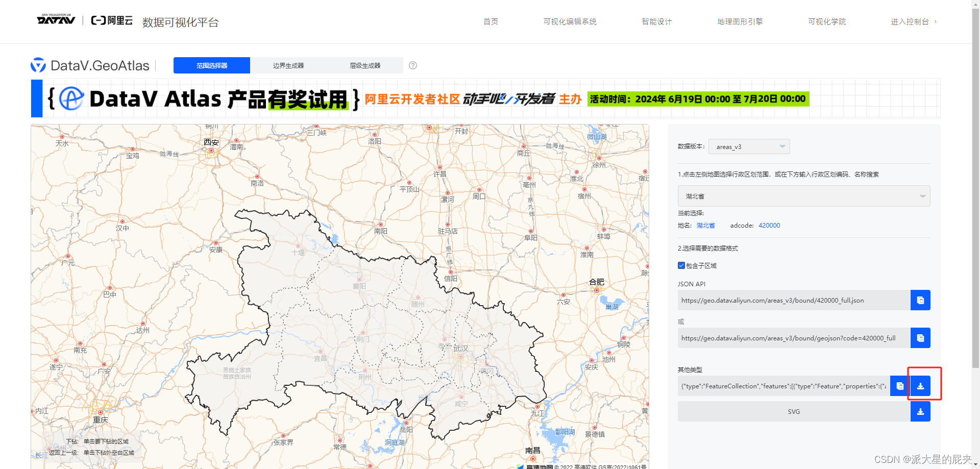Screen dimensions: 980x469
Task: Click 岳阳 on the map
Action: [x=406, y=430]
